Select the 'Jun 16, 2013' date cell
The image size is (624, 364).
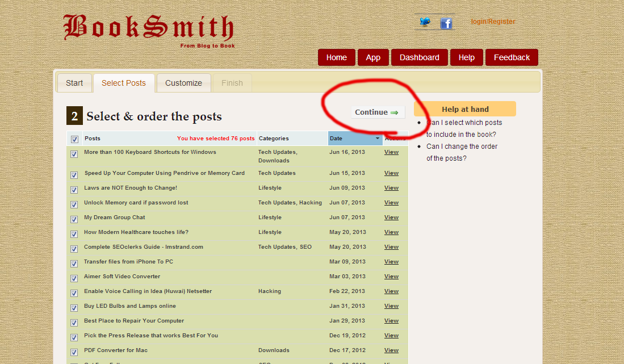pos(347,152)
